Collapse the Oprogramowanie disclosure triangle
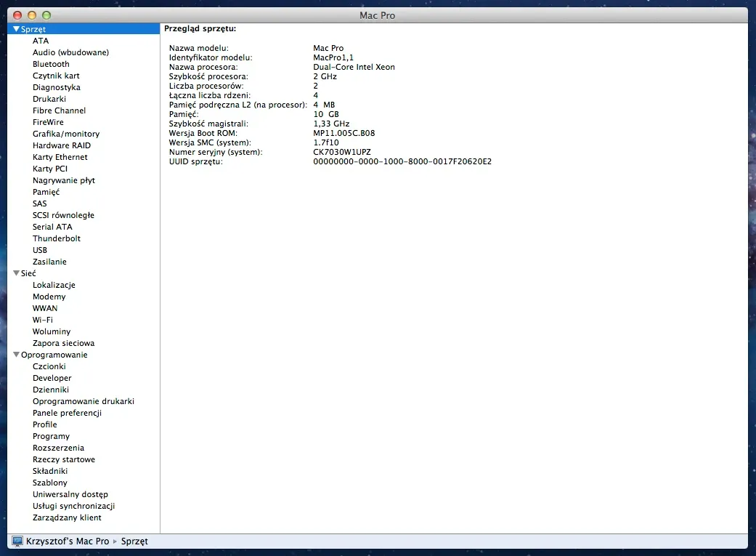This screenshot has width=756, height=556. tap(17, 355)
